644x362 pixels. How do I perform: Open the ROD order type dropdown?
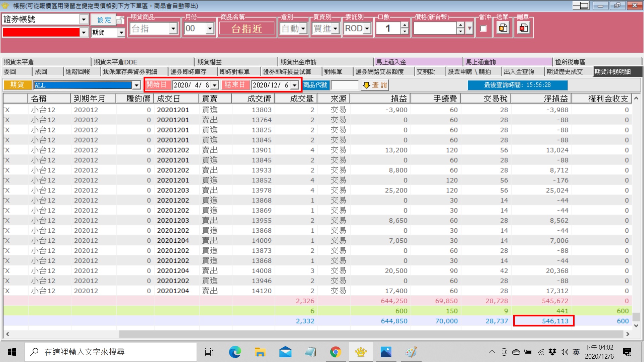[367, 28]
